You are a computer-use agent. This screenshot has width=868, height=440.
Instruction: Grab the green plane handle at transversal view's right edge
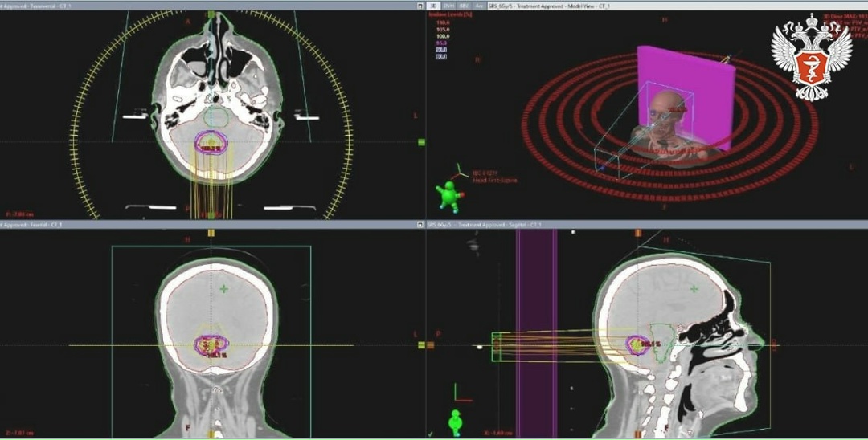point(421,142)
